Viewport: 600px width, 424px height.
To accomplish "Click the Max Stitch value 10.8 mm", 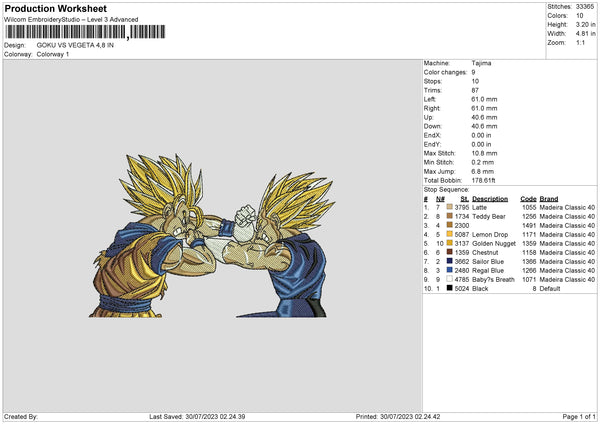I will (484, 153).
